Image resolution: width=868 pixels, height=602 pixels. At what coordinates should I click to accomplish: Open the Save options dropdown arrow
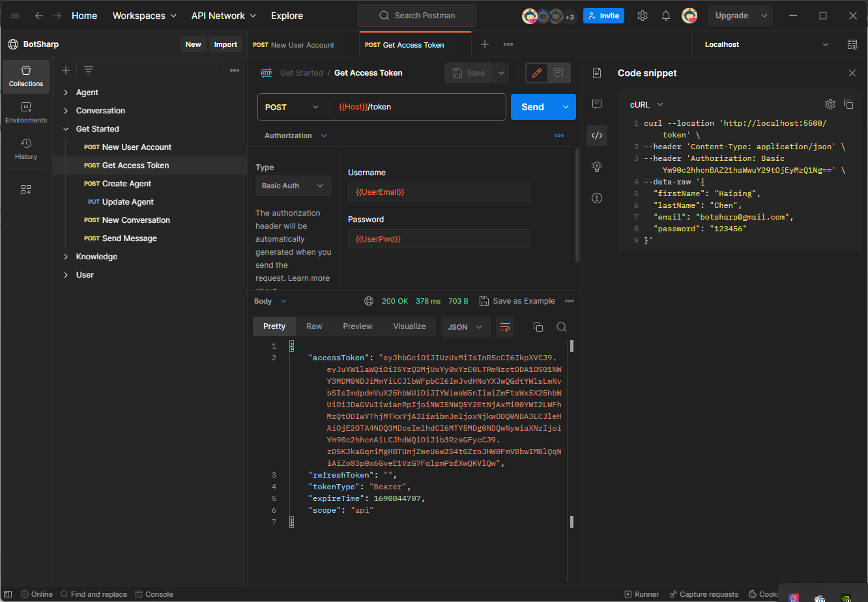[x=501, y=73]
